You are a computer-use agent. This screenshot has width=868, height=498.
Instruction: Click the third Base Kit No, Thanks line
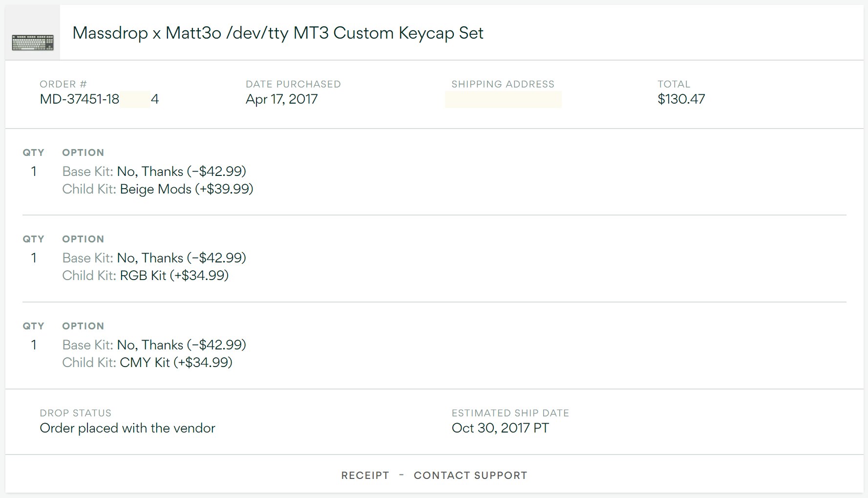pos(154,345)
